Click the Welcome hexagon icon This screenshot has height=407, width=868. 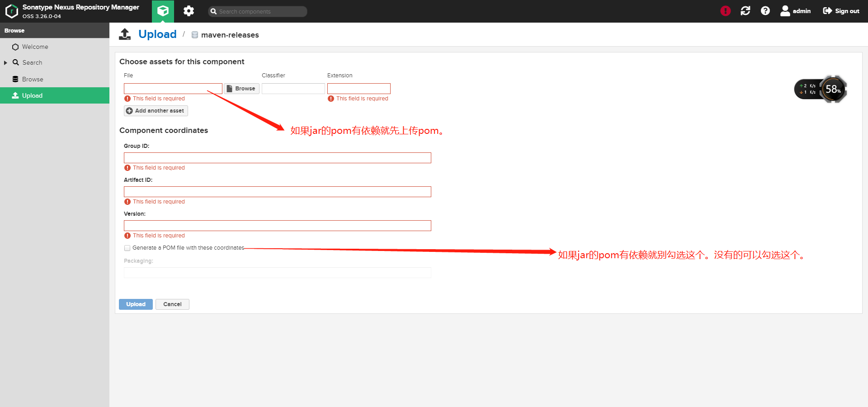(x=15, y=47)
